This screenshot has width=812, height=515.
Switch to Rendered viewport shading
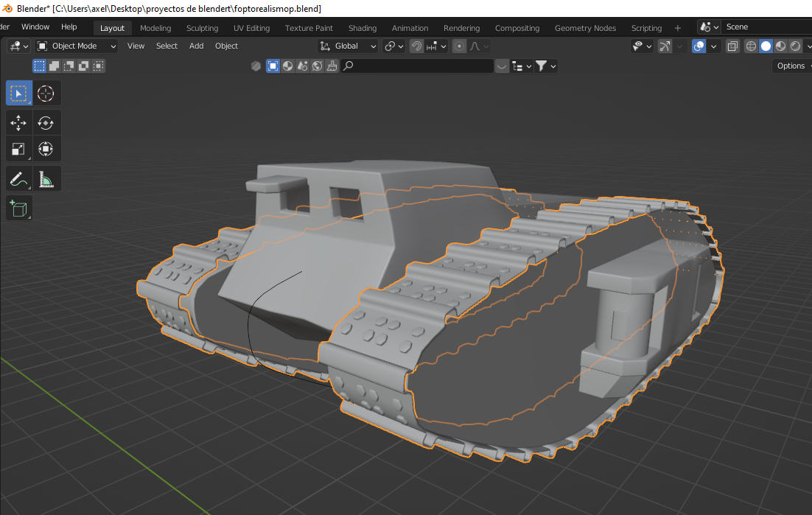tap(796, 46)
